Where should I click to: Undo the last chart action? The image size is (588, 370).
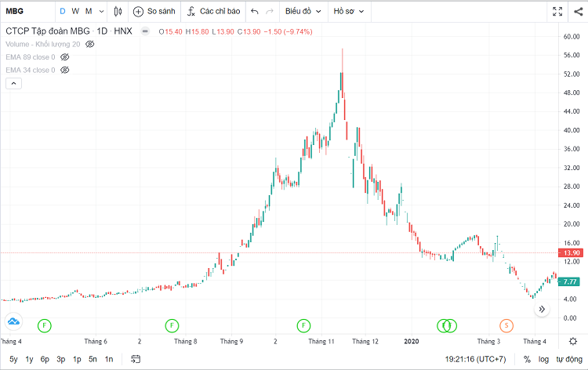pyautogui.click(x=254, y=12)
